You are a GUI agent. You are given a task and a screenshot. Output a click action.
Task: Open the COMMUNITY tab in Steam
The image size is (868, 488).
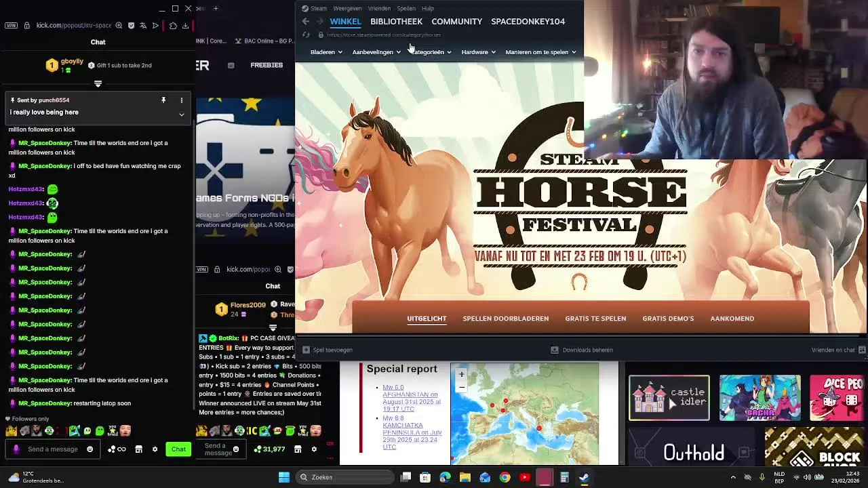pos(456,22)
